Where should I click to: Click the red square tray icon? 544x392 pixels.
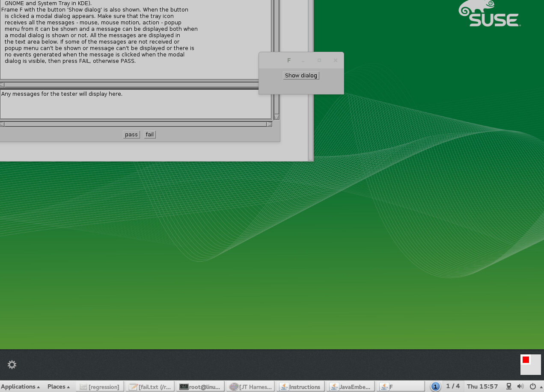pyautogui.click(x=526, y=360)
